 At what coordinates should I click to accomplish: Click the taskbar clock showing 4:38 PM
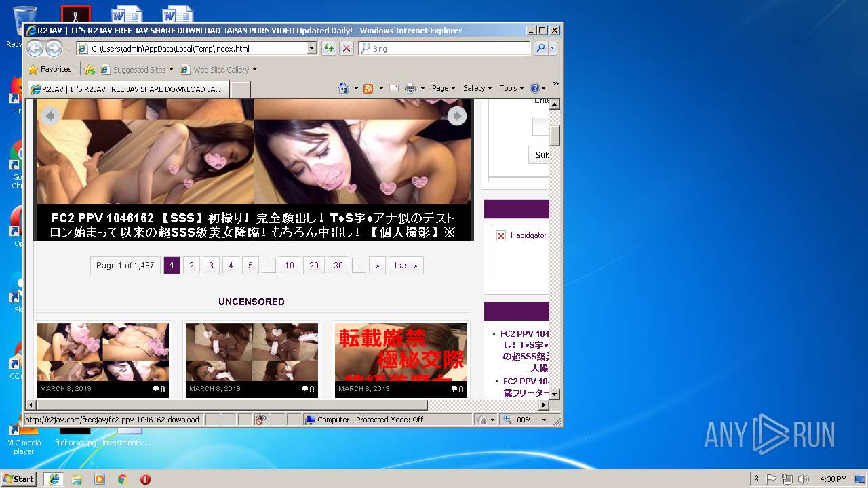click(x=833, y=479)
